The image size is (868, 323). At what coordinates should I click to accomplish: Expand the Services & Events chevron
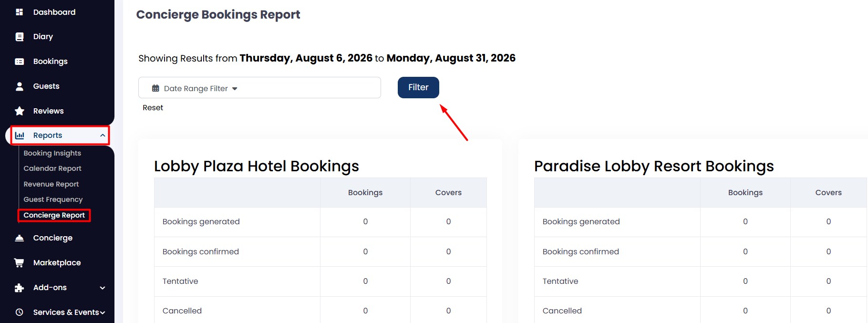pos(103,313)
